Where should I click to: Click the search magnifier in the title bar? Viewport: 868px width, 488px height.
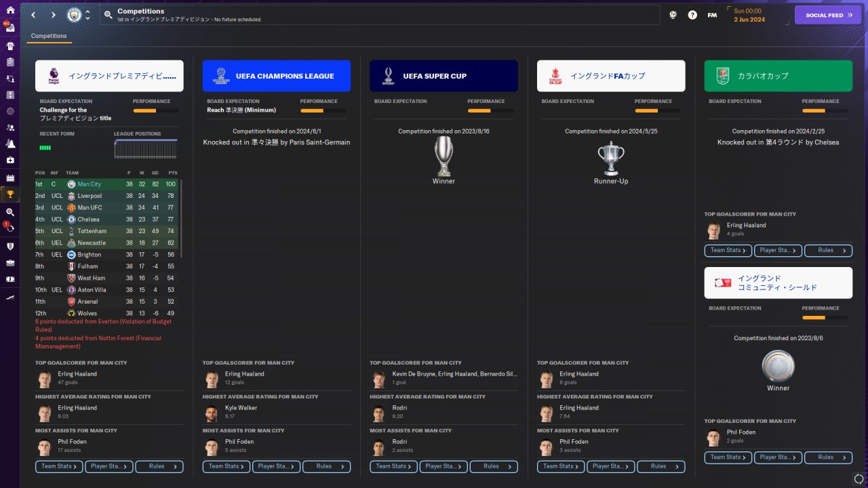[108, 15]
